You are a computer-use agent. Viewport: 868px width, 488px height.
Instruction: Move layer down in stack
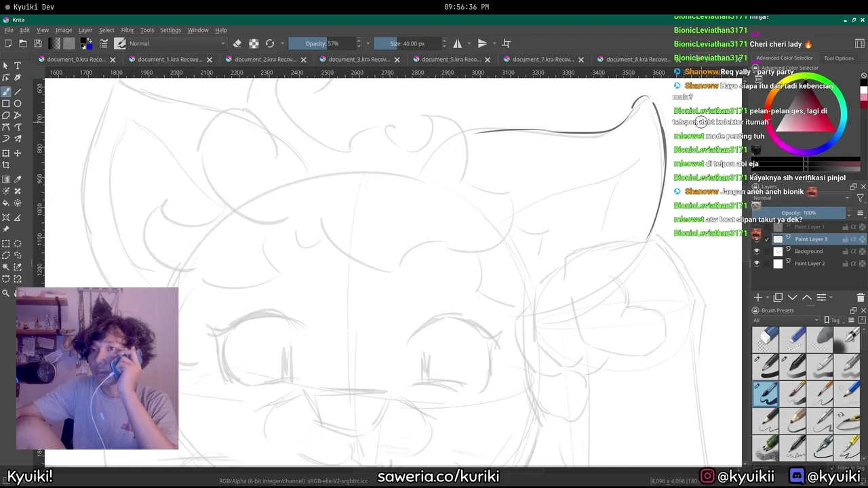(792, 298)
